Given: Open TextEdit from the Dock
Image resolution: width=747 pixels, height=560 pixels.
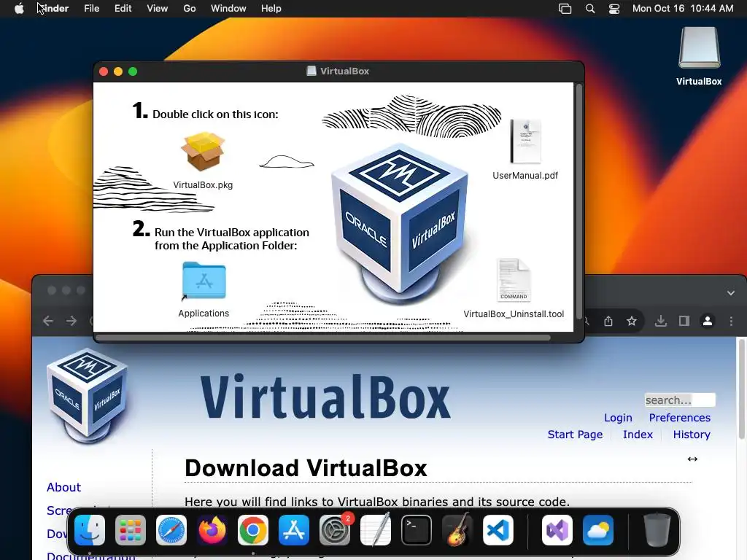Looking at the screenshot, I should (x=376, y=530).
